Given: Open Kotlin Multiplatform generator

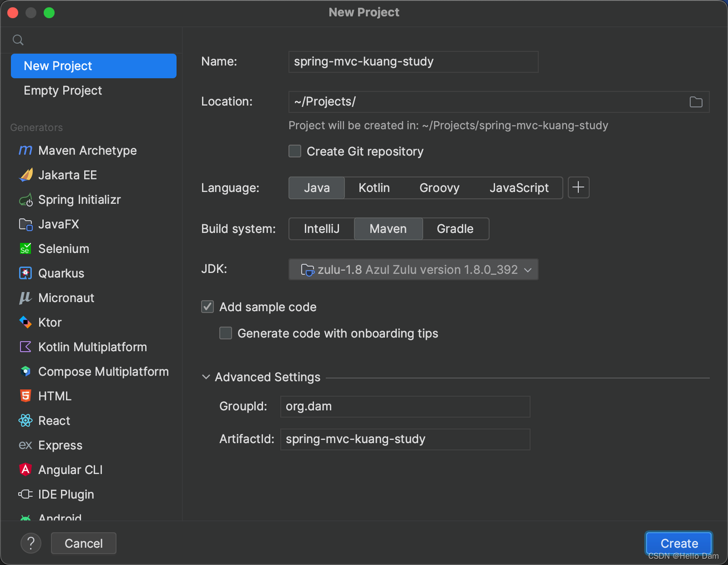Looking at the screenshot, I should pyautogui.click(x=94, y=347).
